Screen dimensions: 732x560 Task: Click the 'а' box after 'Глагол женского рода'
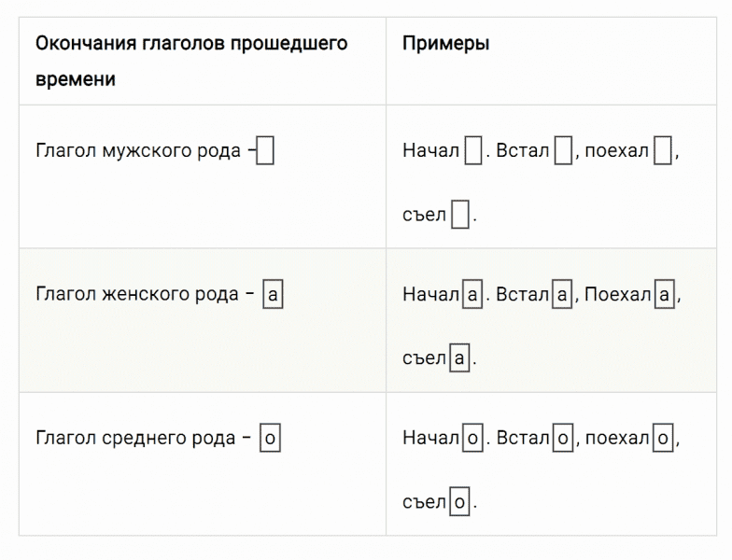point(273,295)
